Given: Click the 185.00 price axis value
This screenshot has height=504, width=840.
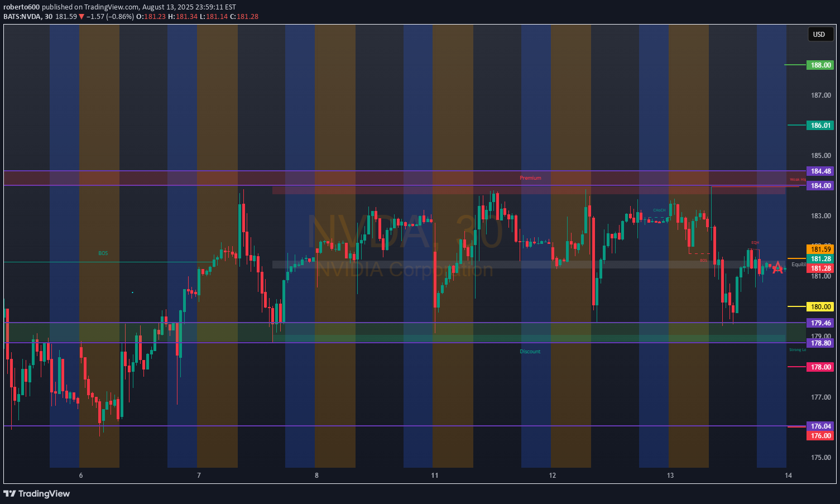Looking at the screenshot, I should tap(820, 156).
